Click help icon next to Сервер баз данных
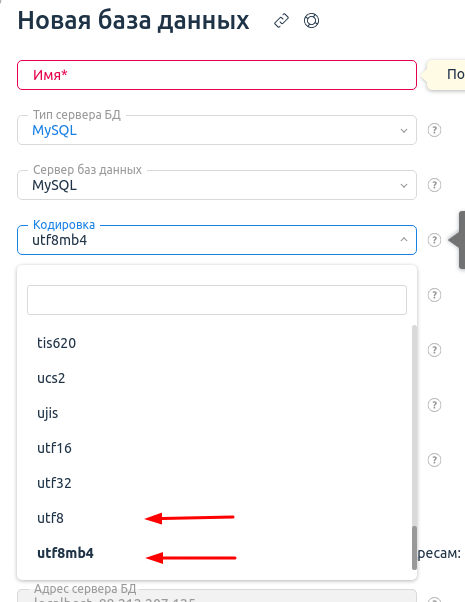Image resolution: width=465 pixels, height=602 pixels. (434, 185)
